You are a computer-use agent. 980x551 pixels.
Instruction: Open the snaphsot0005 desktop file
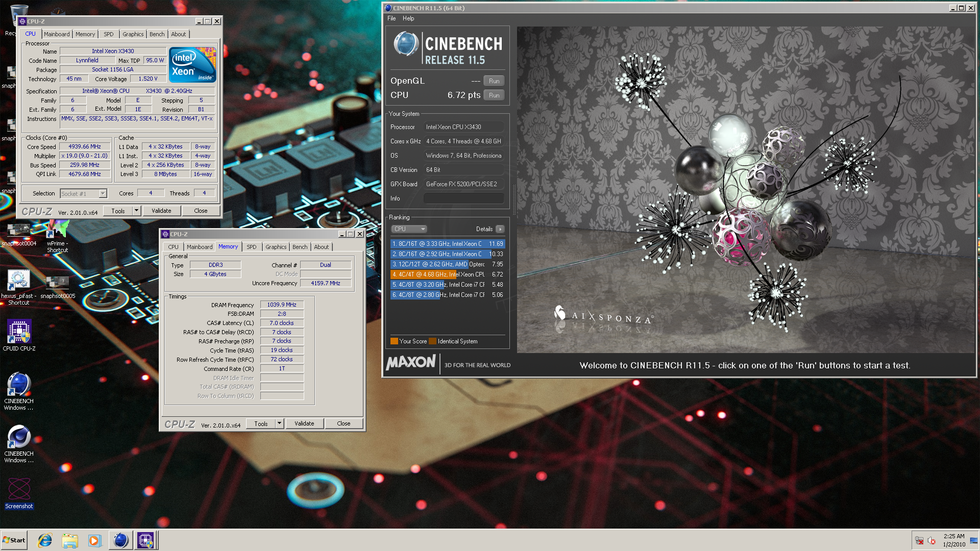tap(58, 287)
